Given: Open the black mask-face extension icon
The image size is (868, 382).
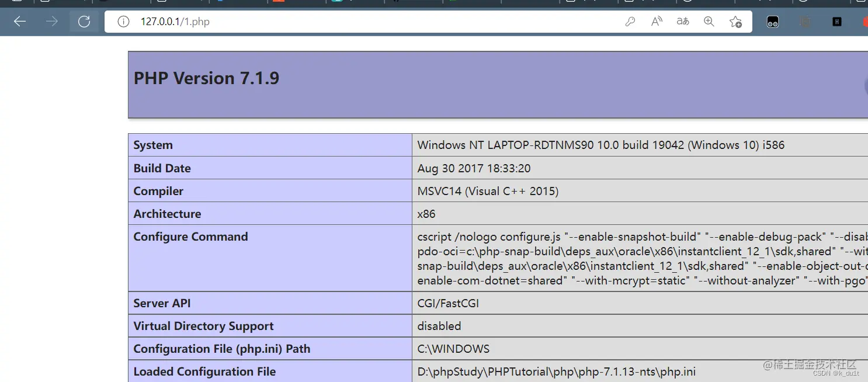Looking at the screenshot, I should (773, 22).
